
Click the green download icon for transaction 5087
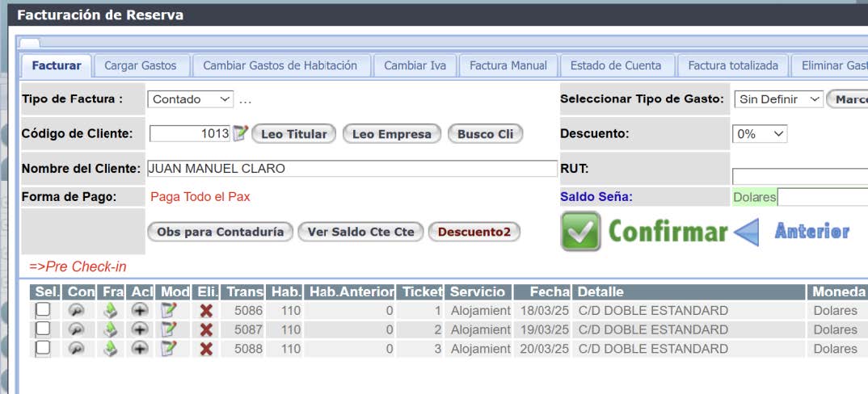click(x=111, y=329)
